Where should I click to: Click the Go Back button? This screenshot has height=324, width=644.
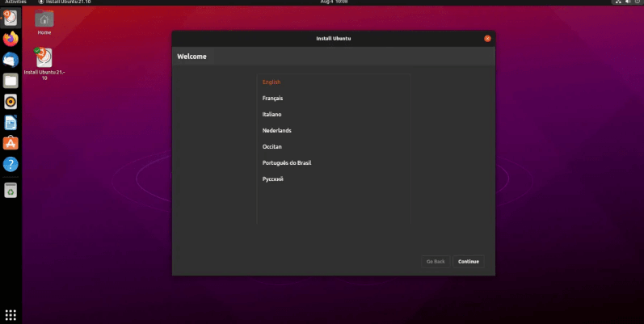pyautogui.click(x=436, y=262)
